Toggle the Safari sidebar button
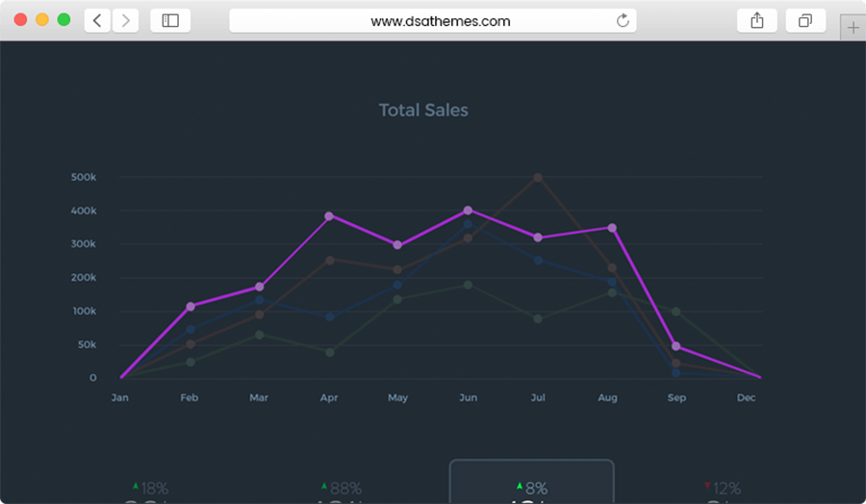866x504 pixels. pyautogui.click(x=170, y=20)
